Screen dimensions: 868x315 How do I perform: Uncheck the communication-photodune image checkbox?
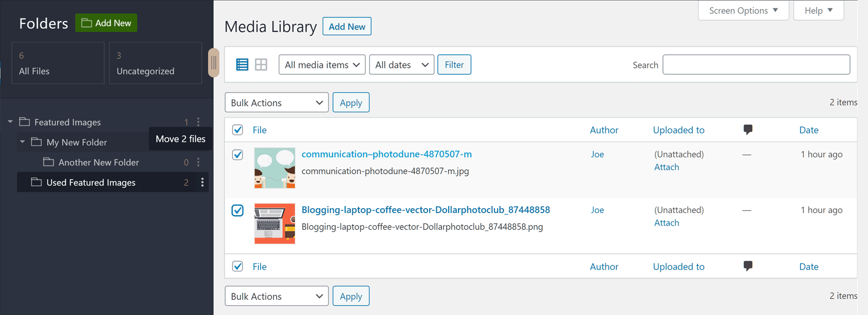(238, 155)
